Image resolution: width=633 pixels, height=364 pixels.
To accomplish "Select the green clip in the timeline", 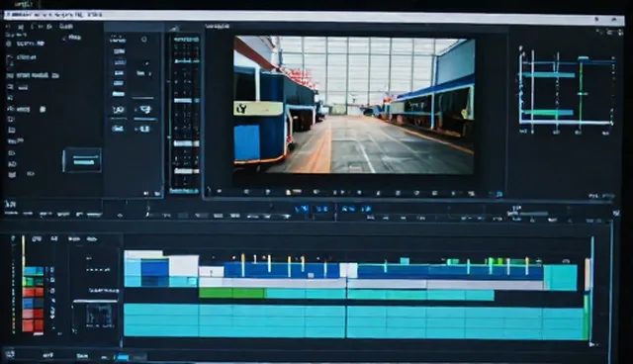I will (232, 294).
